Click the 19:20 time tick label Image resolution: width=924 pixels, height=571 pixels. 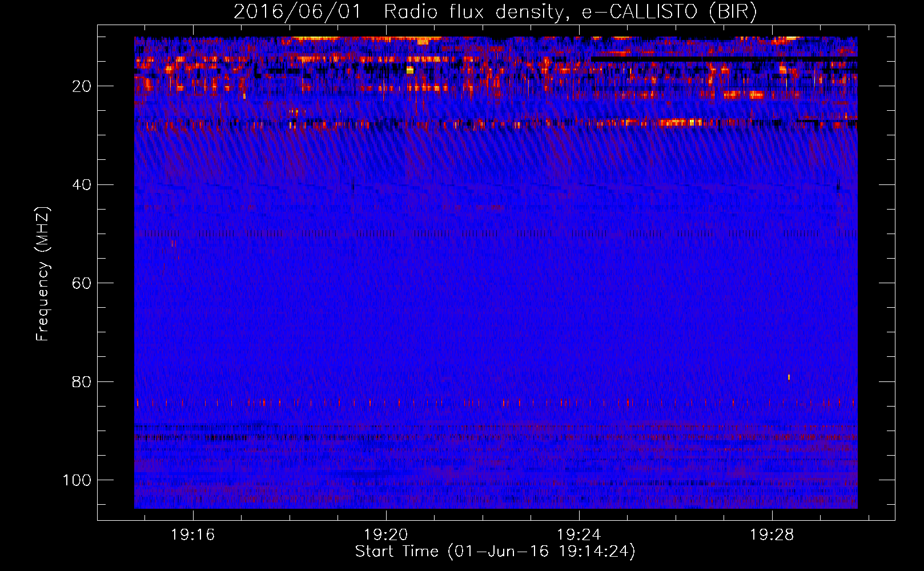385,535
